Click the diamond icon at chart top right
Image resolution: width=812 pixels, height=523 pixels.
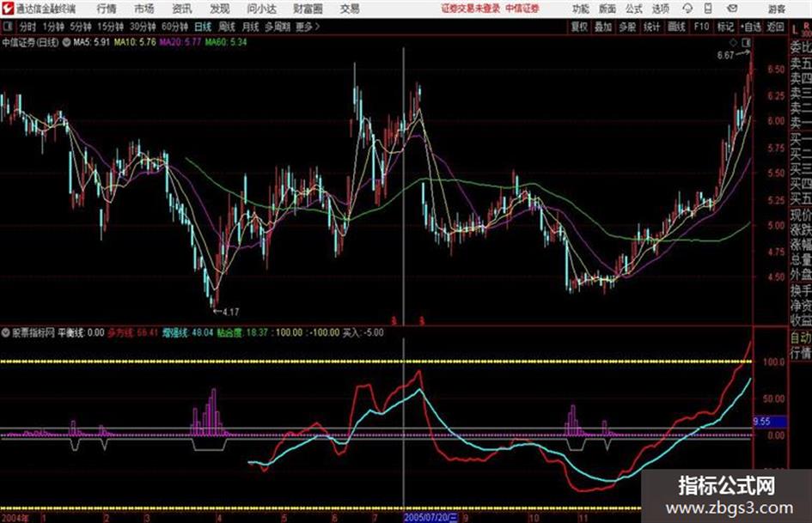pyautogui.click(x=733, y=42)
